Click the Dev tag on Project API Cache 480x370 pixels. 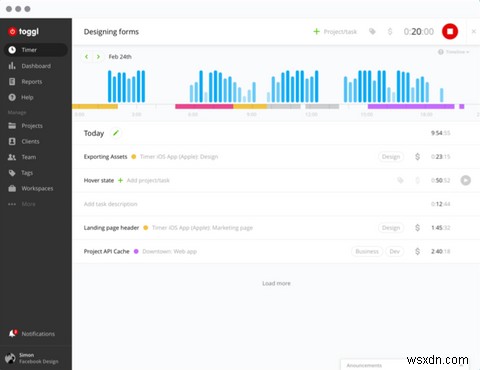click(395, 251)
